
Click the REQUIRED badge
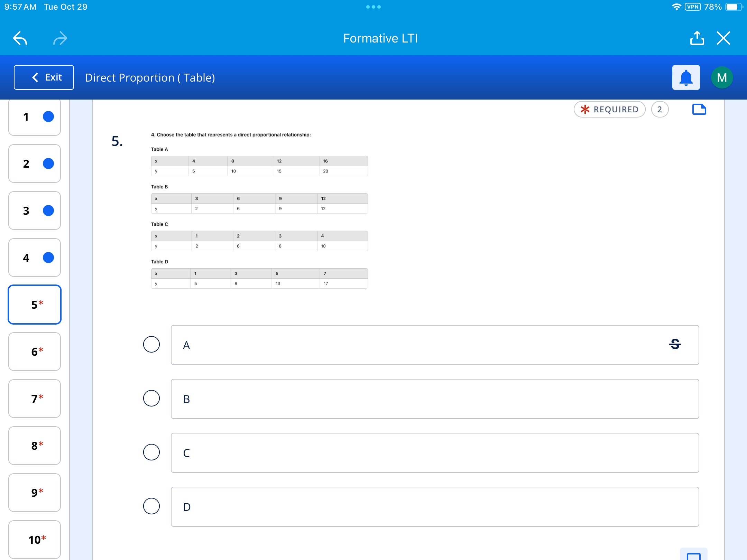(609, 109)
